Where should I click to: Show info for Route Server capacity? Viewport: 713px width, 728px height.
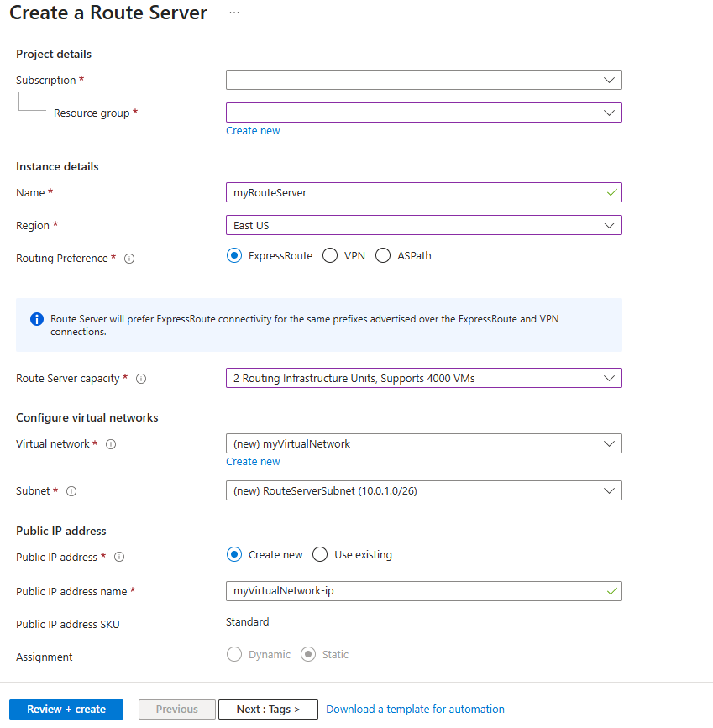(141, 379)
